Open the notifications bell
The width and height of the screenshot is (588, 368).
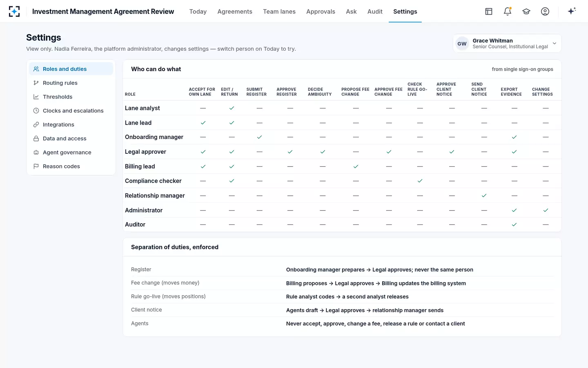click(508, 11)
